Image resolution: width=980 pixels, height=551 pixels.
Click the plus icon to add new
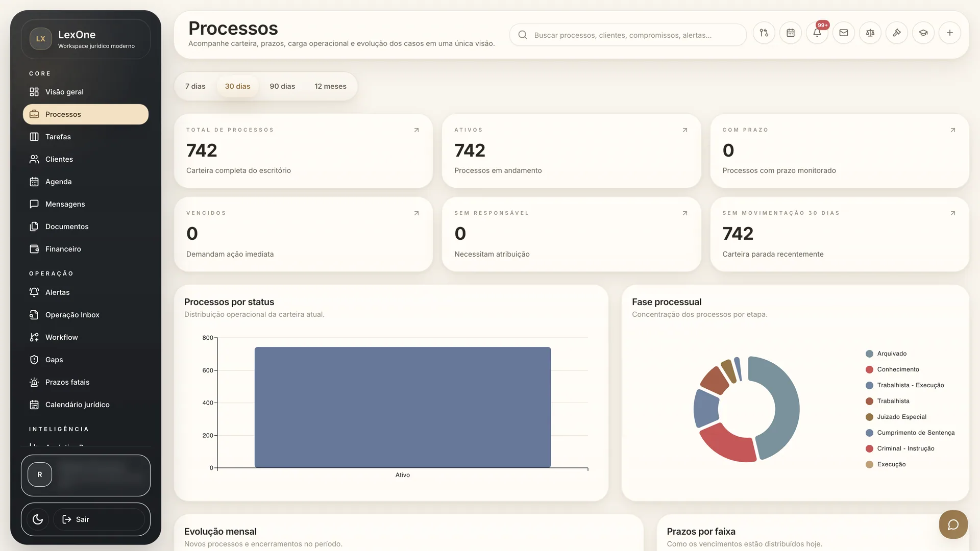(x=949, y=33)
